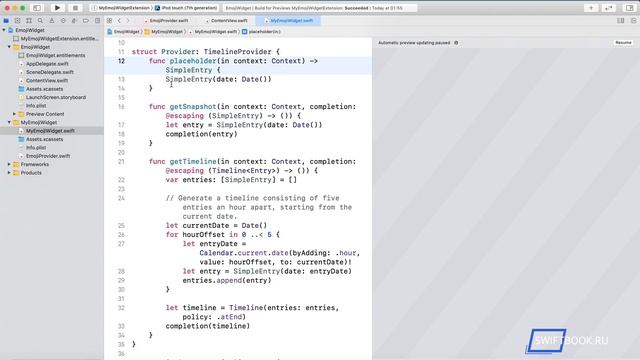This screenshot has height=360, width=640.
Task: Select Info.plist under the MyEmojiWidget group
Action: 32,147
